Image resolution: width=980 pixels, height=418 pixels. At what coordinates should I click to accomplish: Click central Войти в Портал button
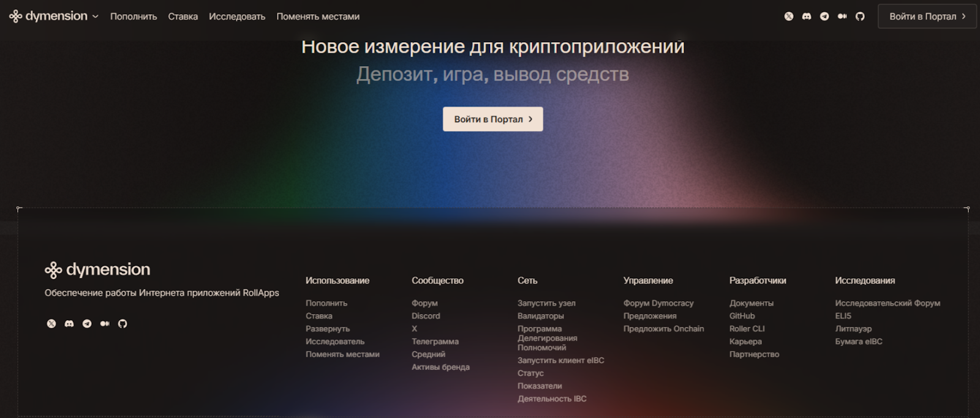pos(493,119)
